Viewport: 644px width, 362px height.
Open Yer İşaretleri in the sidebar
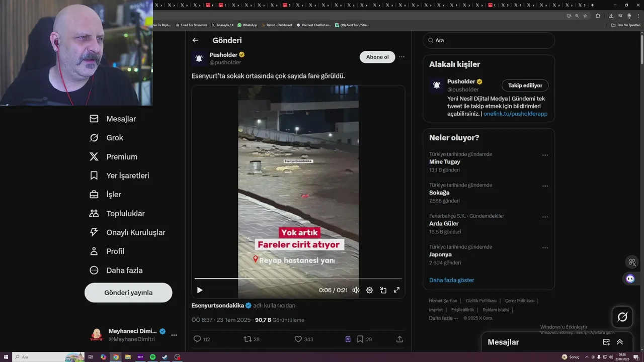pyautogui.click(x=119, y=175)
